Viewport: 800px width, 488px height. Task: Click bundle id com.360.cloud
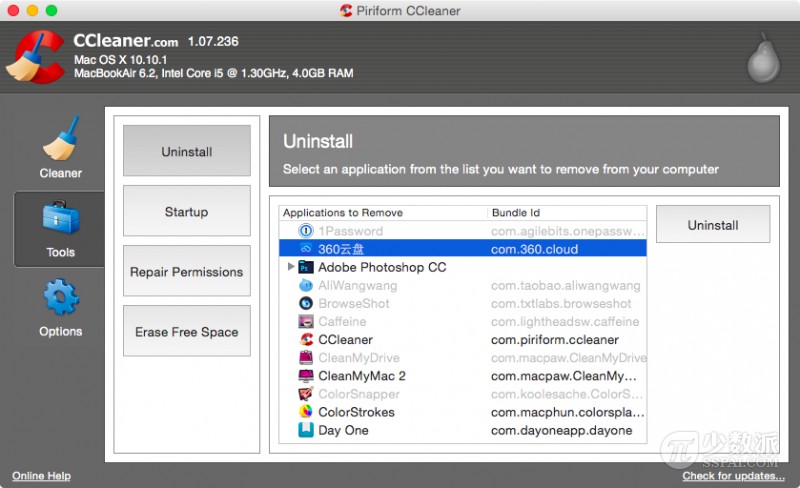[x=534, y=249]
